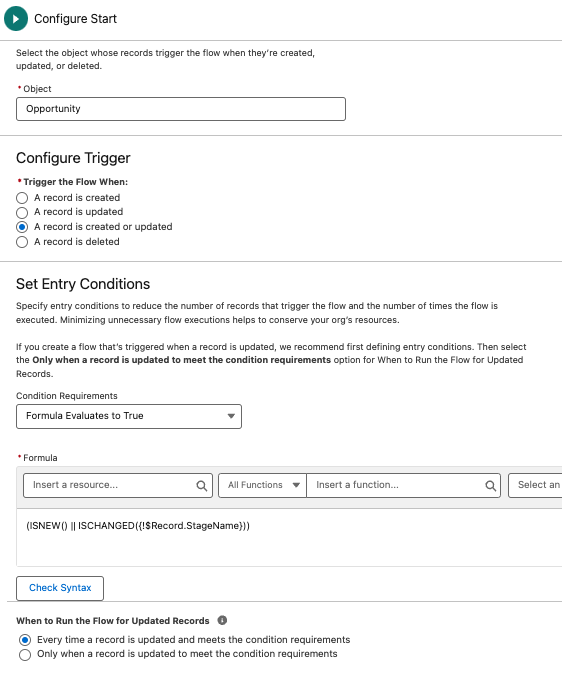Open the Condition Requirements dropdown

point(129,416)
